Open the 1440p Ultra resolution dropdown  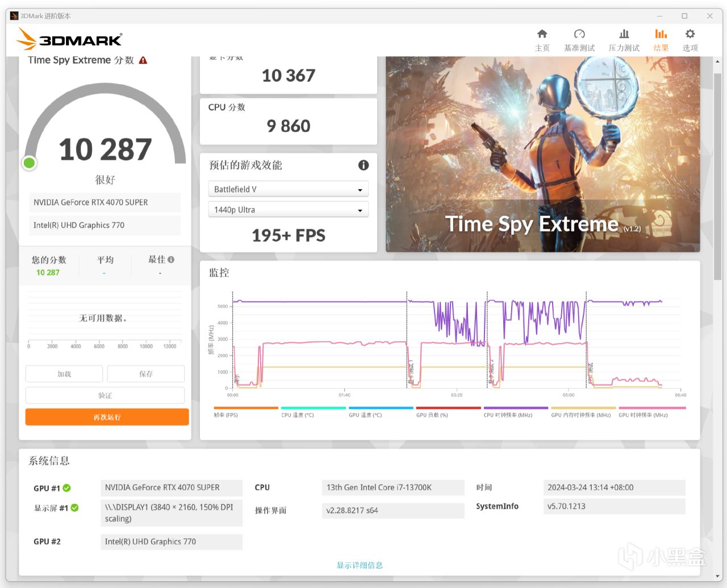289,210
